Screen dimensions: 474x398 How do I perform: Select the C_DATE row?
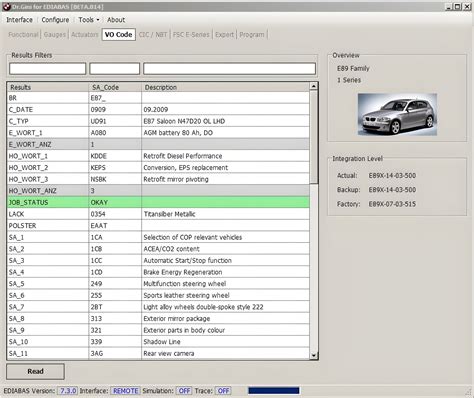coord(158,110)
